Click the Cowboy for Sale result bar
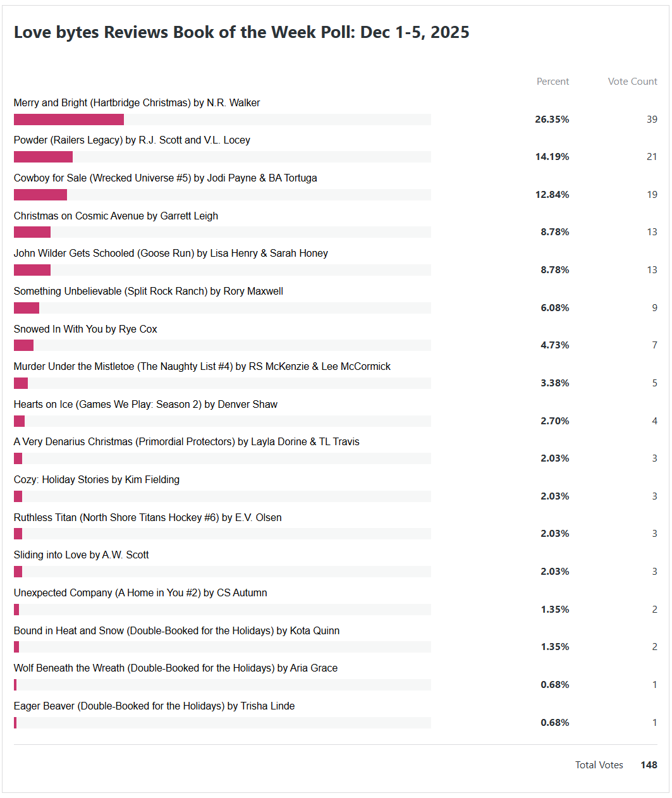The width and height of the screenshot is (672, 798). click(x=40, y=195)
